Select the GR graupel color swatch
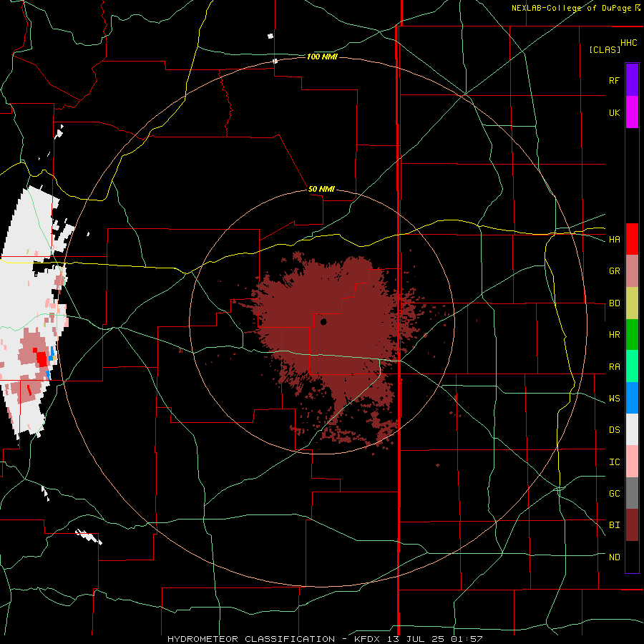 pos(632,270)
